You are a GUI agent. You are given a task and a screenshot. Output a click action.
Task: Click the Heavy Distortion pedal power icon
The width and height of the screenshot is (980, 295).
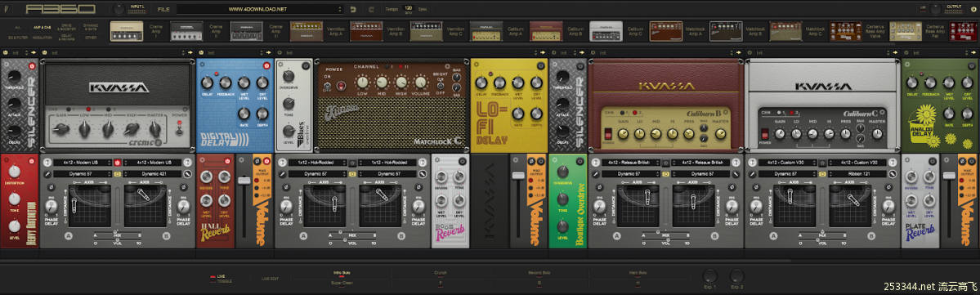tap(32, 162)
